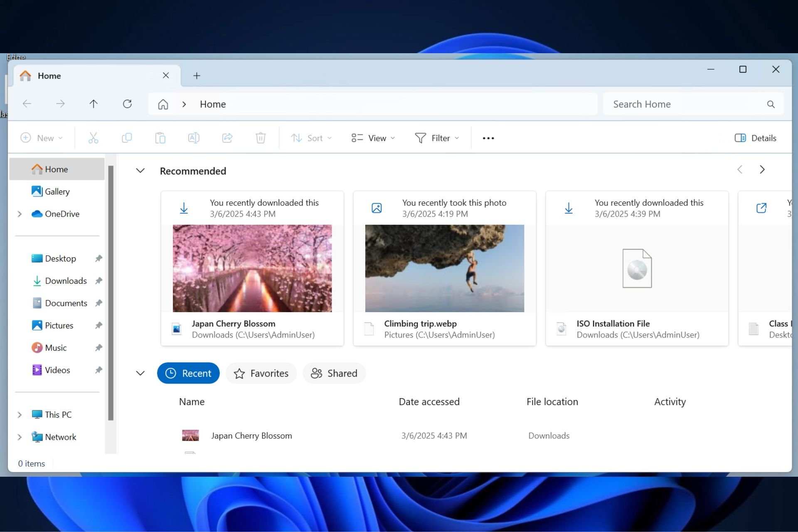Image resolution: width=798 pixels, height=532 pixels.
Task: Click the navigation pane vertical scrollbar
Action: pyautogui.click(x=111, y=293)
